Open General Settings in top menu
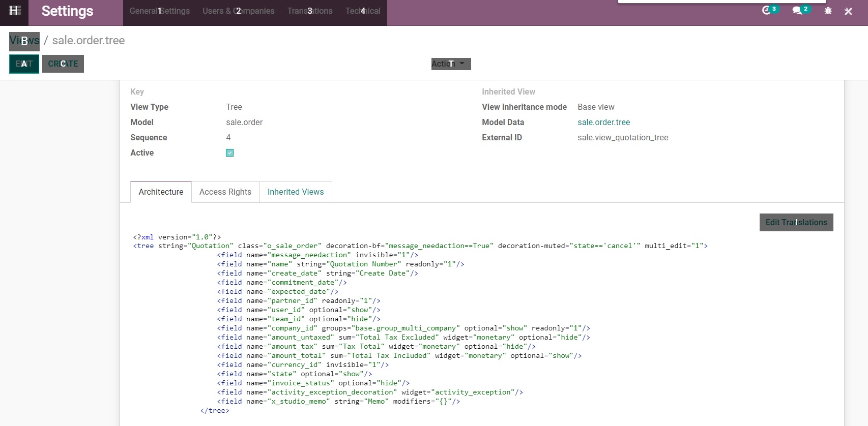868x426 pixels. pos(159,11)
